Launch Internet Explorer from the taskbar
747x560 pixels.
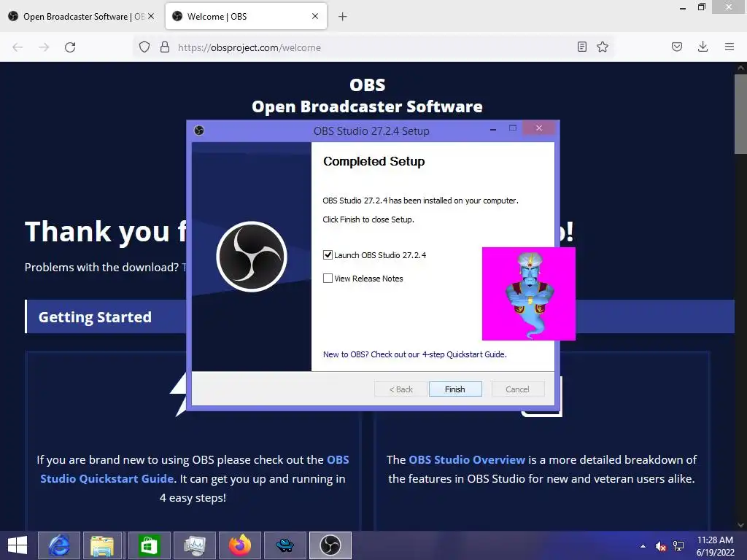coord(60,545)
